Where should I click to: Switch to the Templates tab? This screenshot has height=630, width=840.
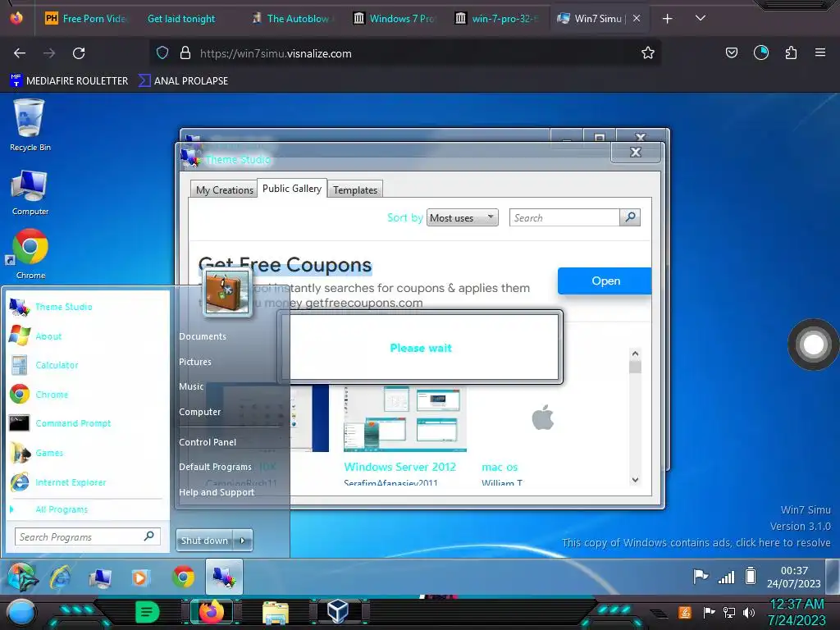point(355,189)
